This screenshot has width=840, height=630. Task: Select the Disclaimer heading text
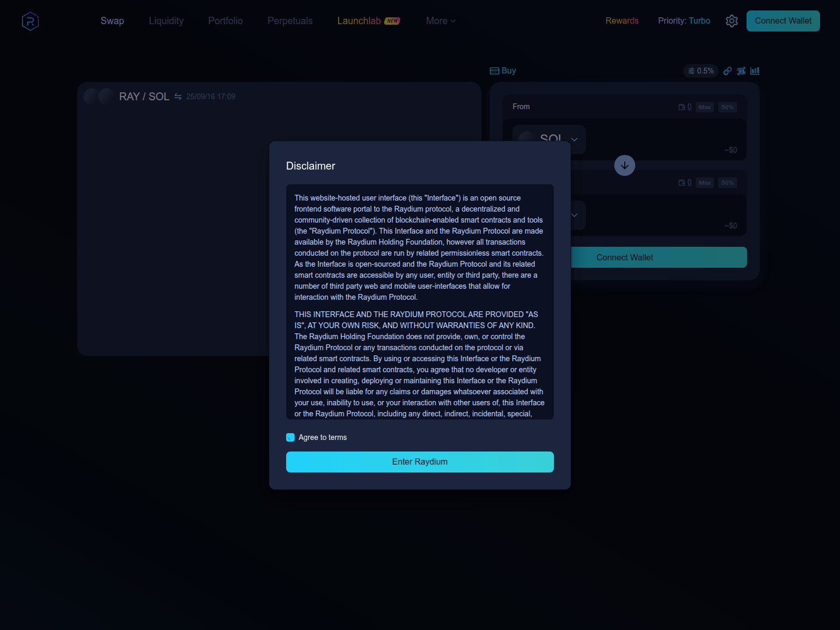[311, 166]
